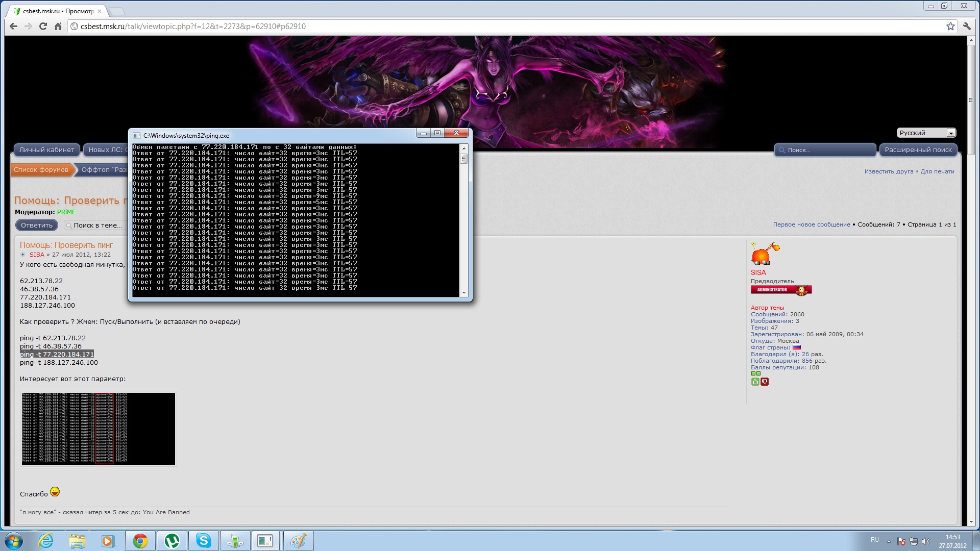Open the Расширенный поиск link
Viewport: 980px width, 551px height.
pyautogui.click(x=918, y=150)
